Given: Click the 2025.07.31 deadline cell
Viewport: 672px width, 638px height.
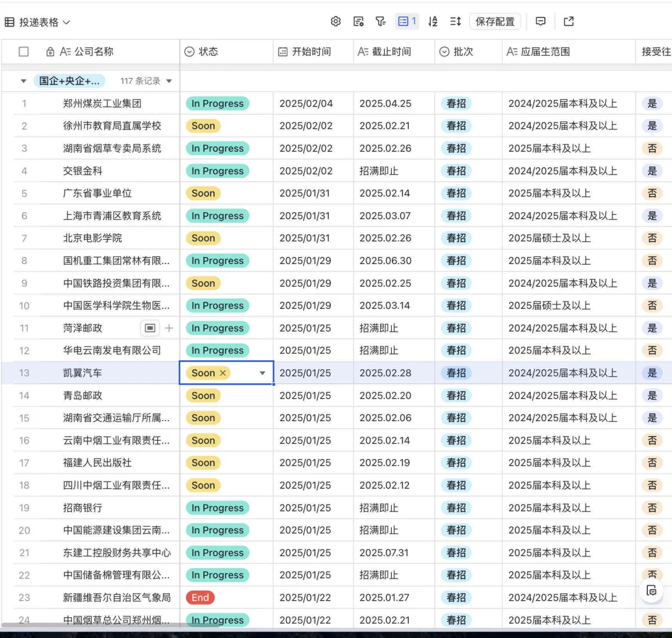Looking at the screenshot, I should 394,553.
